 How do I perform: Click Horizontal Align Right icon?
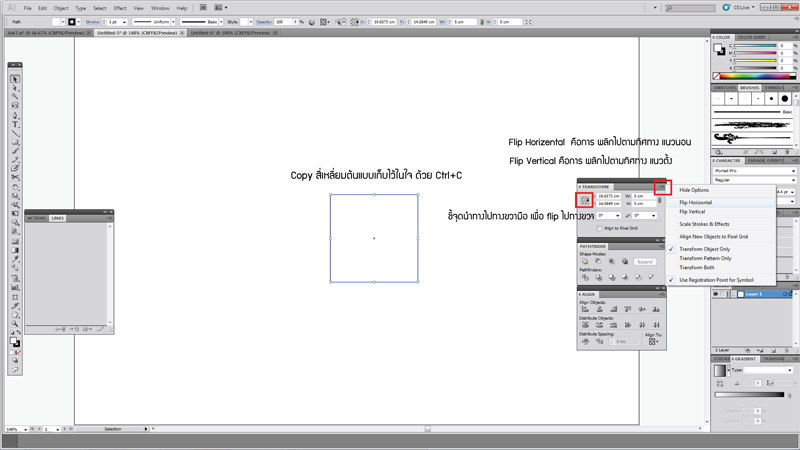pos(614,309)
